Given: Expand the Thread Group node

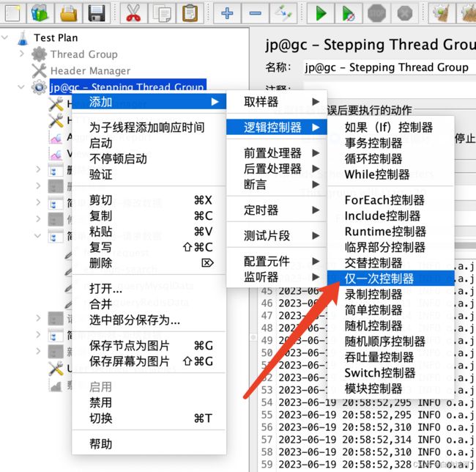Looking at the screenshot, I should 21,54.
